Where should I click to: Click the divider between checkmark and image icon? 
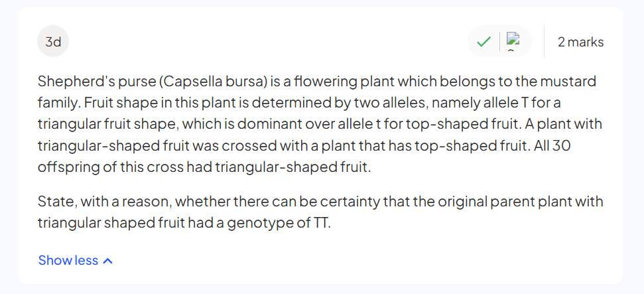499,41
